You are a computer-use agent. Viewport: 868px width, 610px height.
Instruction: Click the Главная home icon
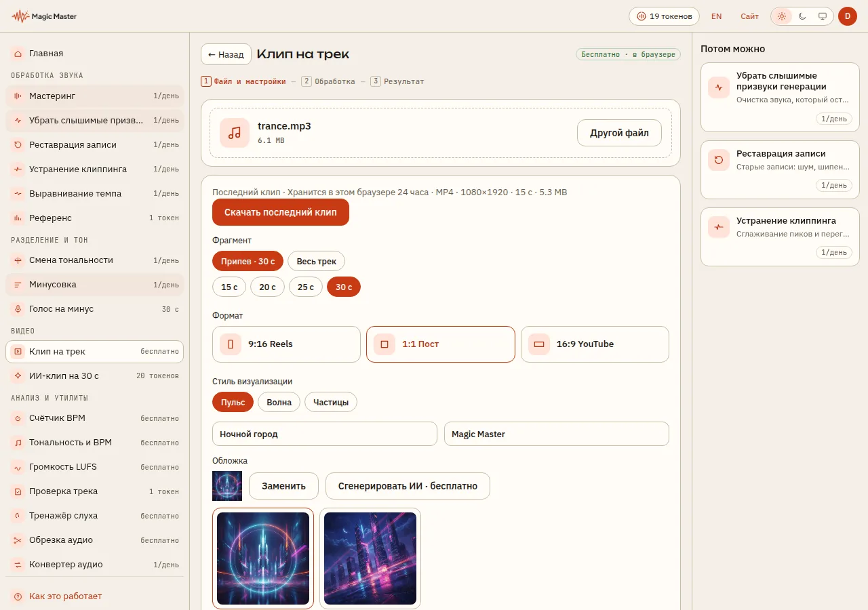18,53
